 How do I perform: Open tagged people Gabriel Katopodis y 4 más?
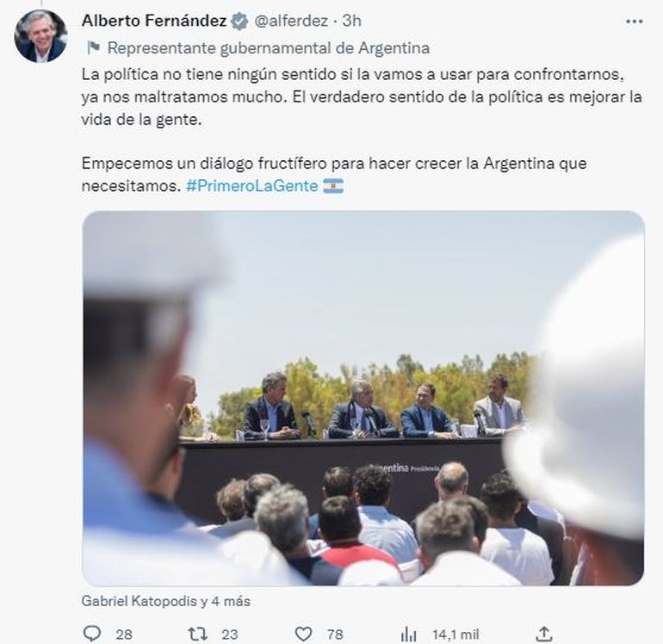(x=165, y=601)
